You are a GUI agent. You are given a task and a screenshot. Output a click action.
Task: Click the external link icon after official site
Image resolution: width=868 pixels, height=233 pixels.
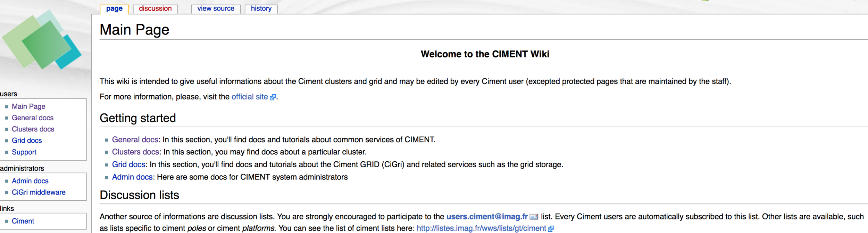[273, 97]
